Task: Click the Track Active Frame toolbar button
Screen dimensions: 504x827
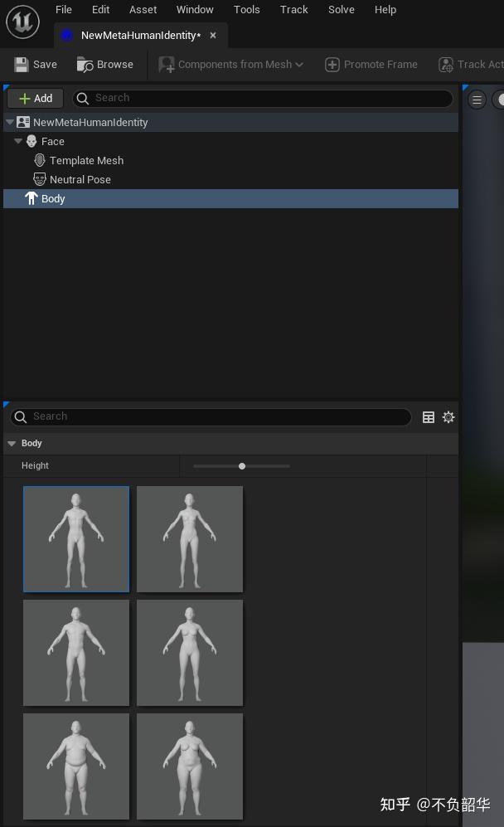Action: coord(471,65)
